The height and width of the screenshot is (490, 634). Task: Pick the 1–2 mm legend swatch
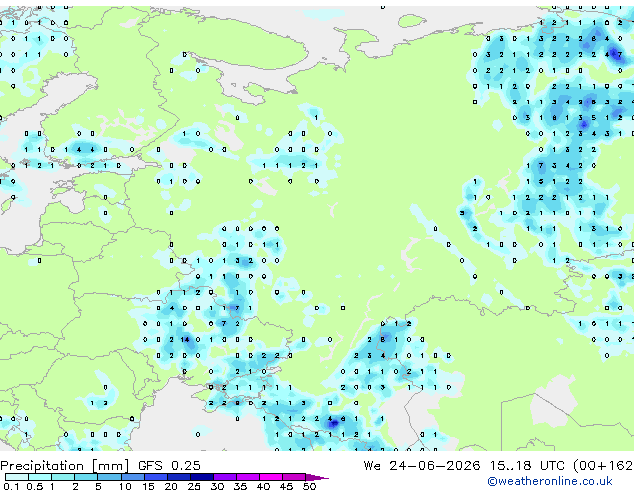[x=63, y=477]
